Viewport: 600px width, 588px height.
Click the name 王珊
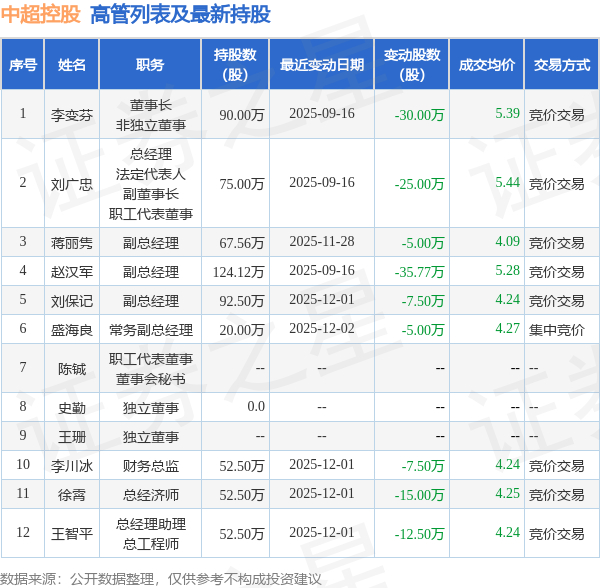(x=72, y=437)
